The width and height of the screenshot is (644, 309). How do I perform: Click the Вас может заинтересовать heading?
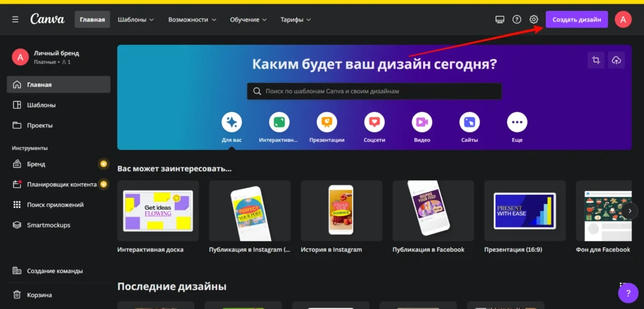pos(175,169)
